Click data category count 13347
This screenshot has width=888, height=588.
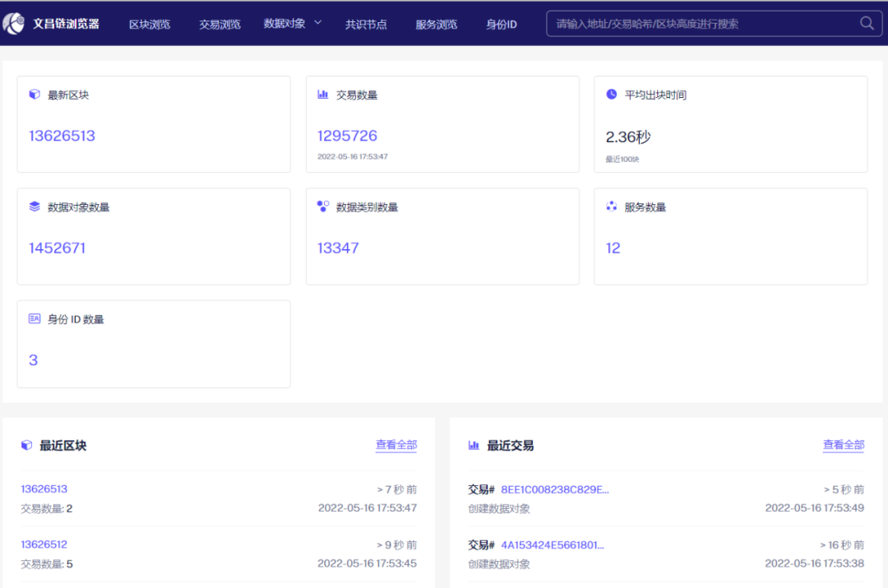pos(338,248)
